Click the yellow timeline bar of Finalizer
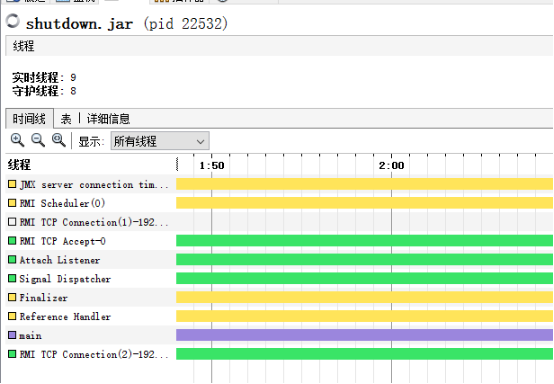Screen dimensions: 554x384 [365, 297]
